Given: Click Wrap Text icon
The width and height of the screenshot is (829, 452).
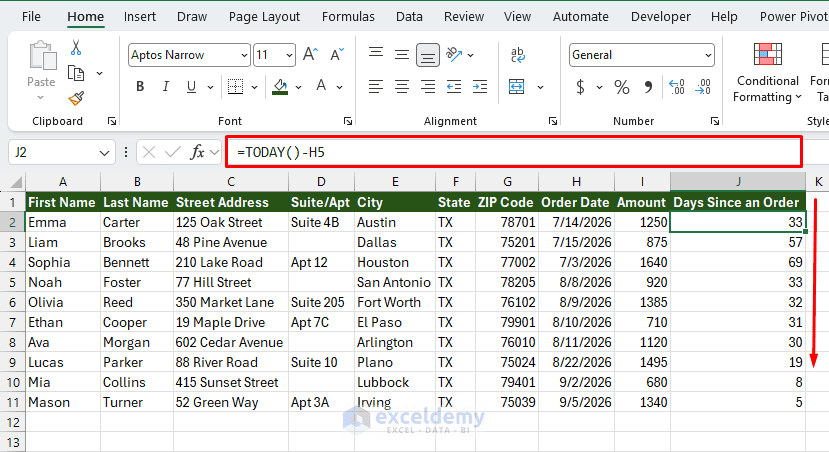Looking at the screenshot, I should (x=518, y=54).
